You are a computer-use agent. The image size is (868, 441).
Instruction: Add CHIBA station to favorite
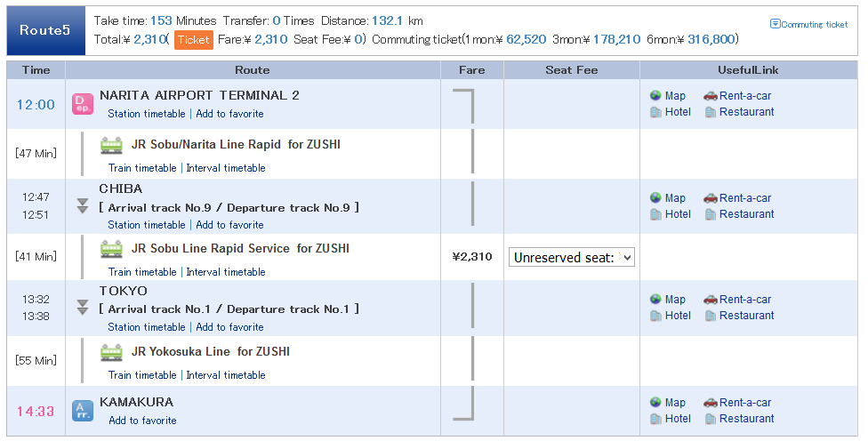coord(229,225)
